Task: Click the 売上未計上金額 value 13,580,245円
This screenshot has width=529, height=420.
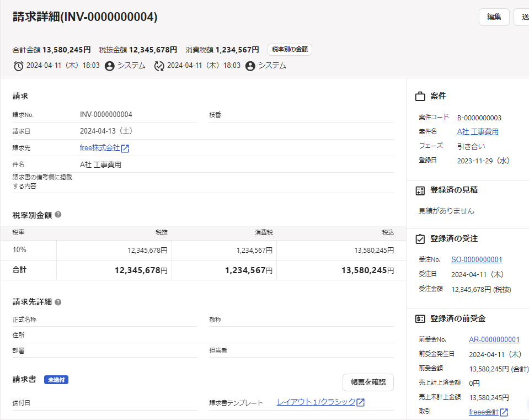Action: 489,398
